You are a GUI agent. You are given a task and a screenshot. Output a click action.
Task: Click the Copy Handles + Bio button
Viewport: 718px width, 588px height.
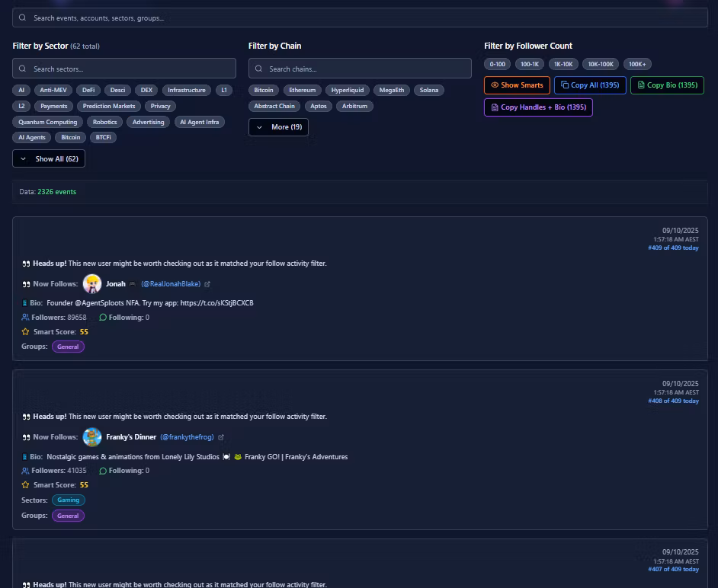[x=538, y=107]
